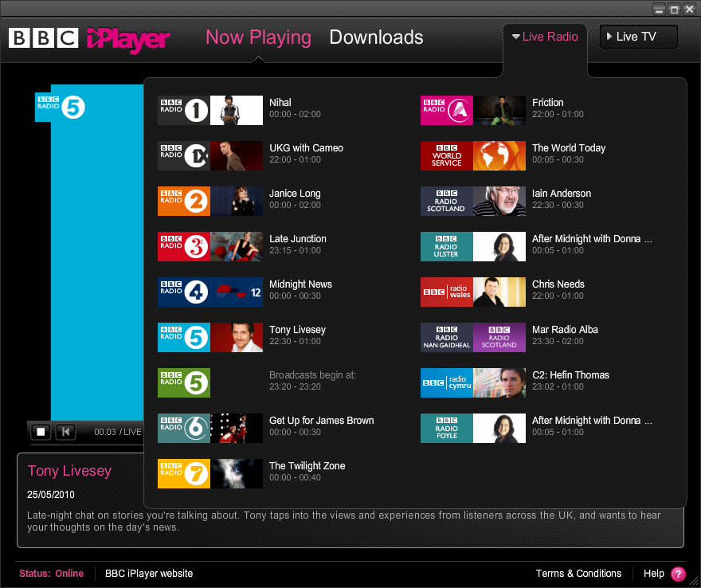Select the BBC Radio Cymru logo
The image size is (701, 588).
coord(447,383)
